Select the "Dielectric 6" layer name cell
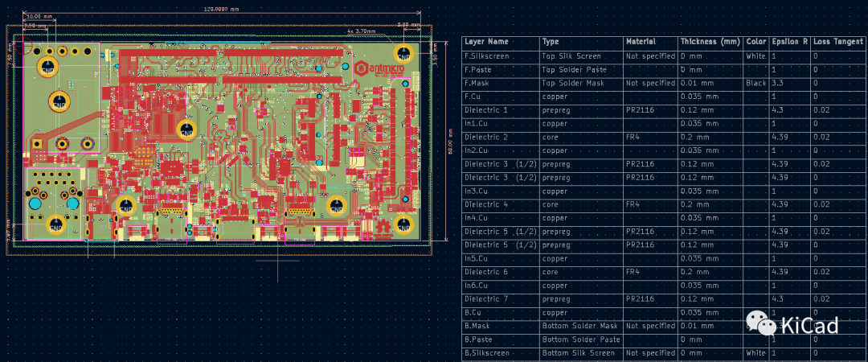The image size is (868, 362). tap(501, 272)
